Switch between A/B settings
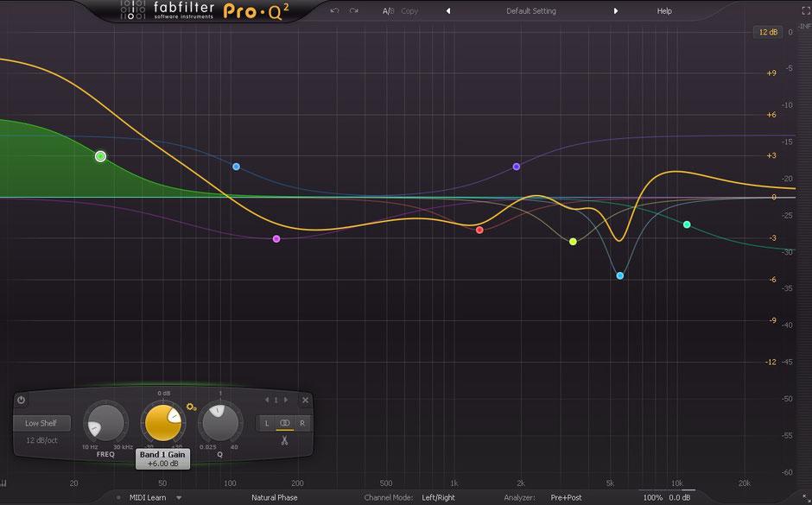 387,10
